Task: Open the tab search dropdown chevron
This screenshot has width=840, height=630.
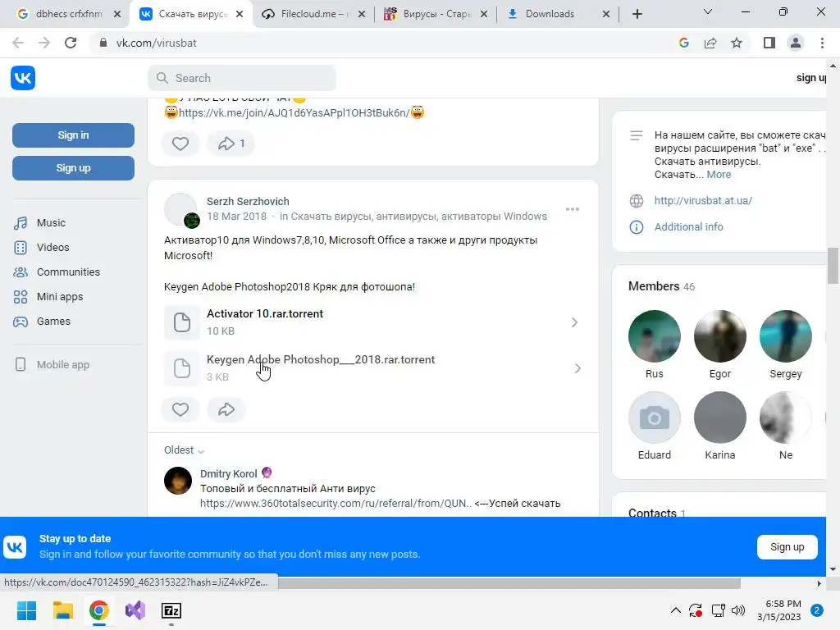Action: tap(708, 12)
